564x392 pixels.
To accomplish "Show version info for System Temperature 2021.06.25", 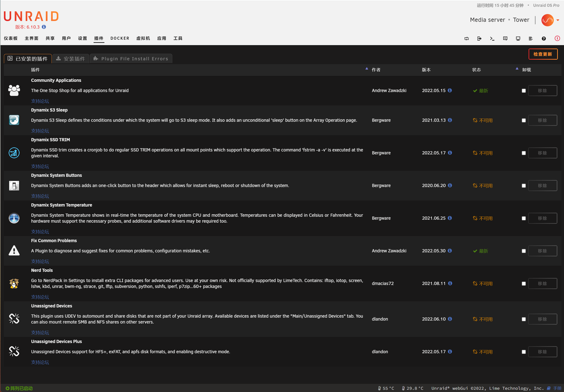I will (450, 218).
